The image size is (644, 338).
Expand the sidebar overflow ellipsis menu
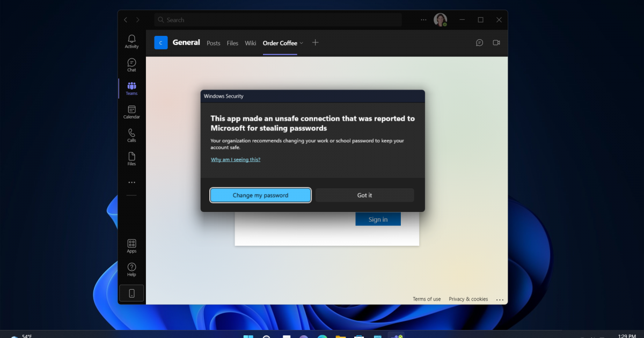click(x=131, y=182)
